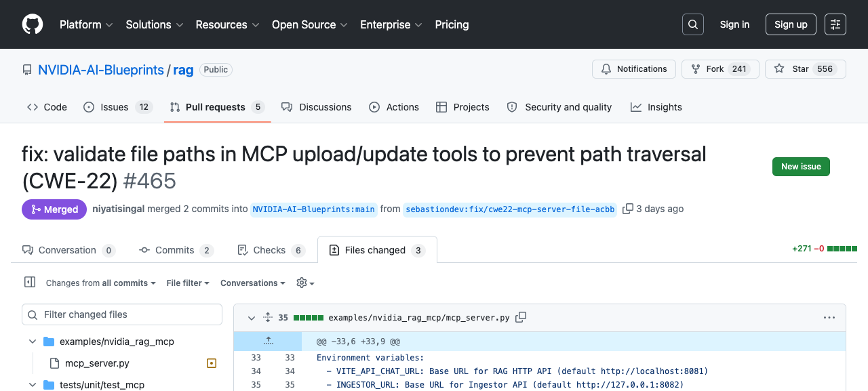Switch to the Commits tab
The width and height of the screenshot is (868, 391).
pos(176,249)
